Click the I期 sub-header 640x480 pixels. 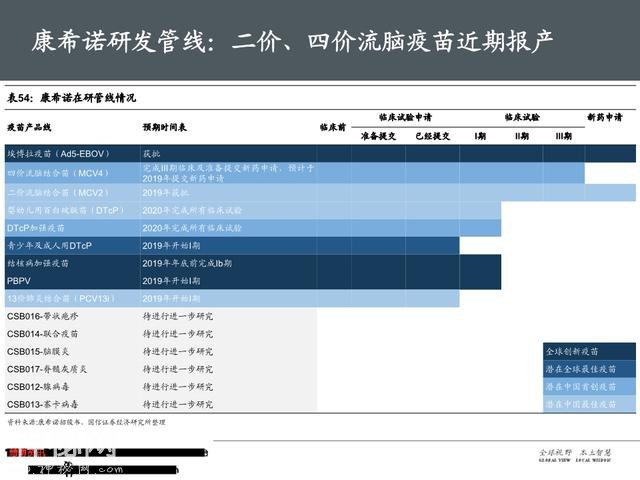480,136
